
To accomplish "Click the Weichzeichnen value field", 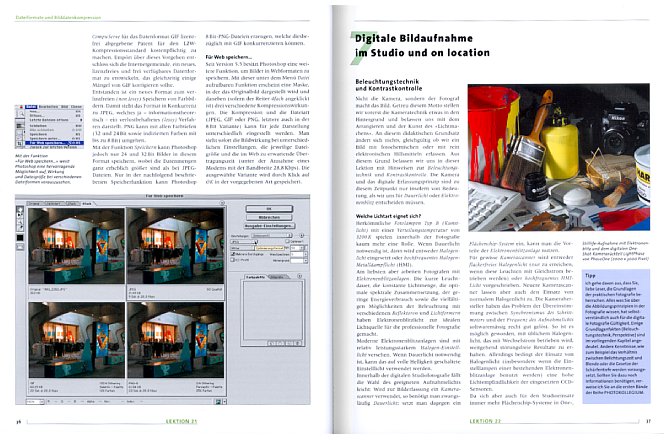I will (297, 254).
